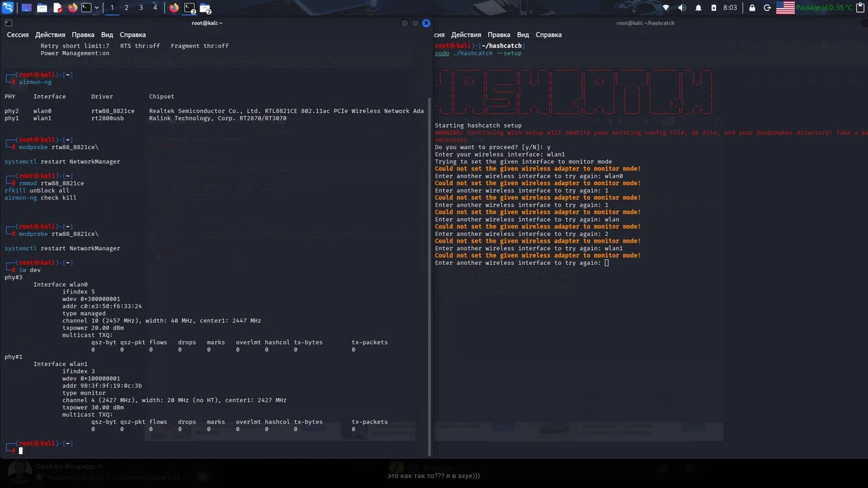Open the Действия menu in left terminal
The width and height of the screenshot is (868, 488).
tap(50, 35)
